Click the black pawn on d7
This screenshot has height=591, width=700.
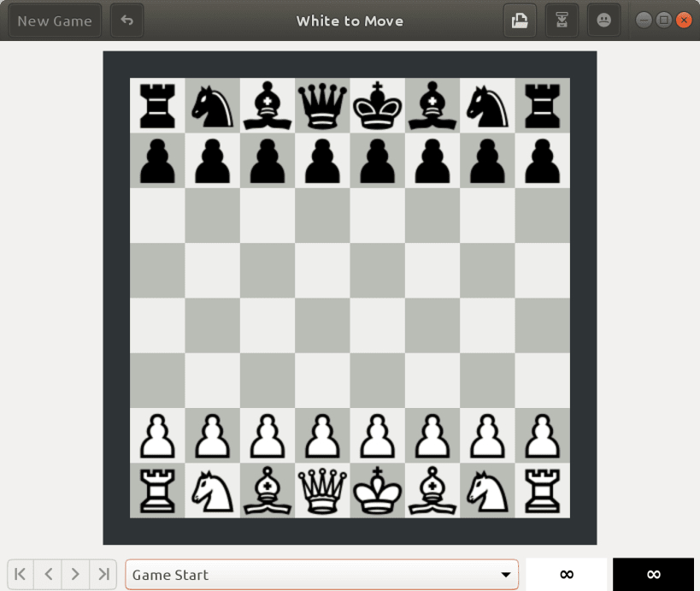(x=322, y=161)
